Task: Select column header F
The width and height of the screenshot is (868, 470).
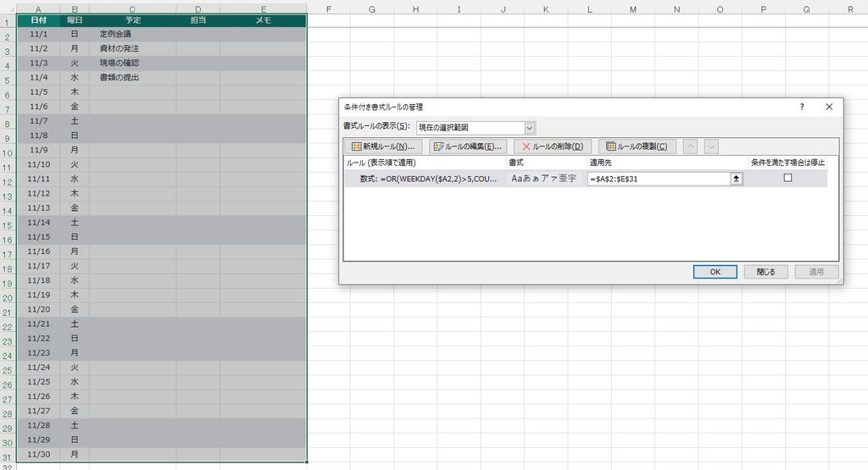Action: coord(329,8)
